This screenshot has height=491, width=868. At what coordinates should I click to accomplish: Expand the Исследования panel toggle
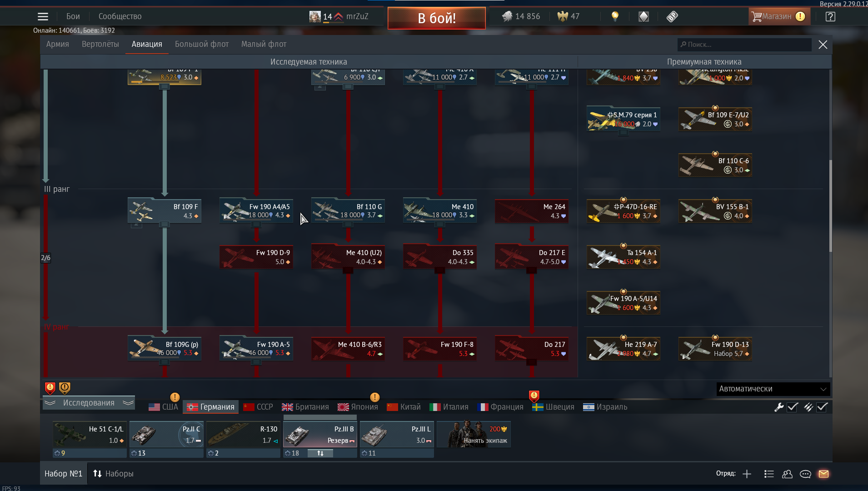[89, 403]
